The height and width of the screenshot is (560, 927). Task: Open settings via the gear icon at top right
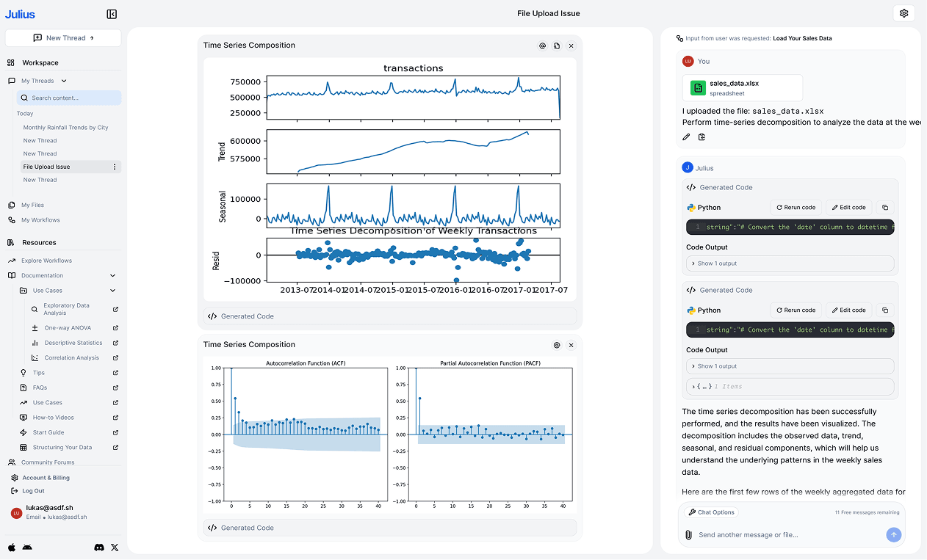pos(903,13)
